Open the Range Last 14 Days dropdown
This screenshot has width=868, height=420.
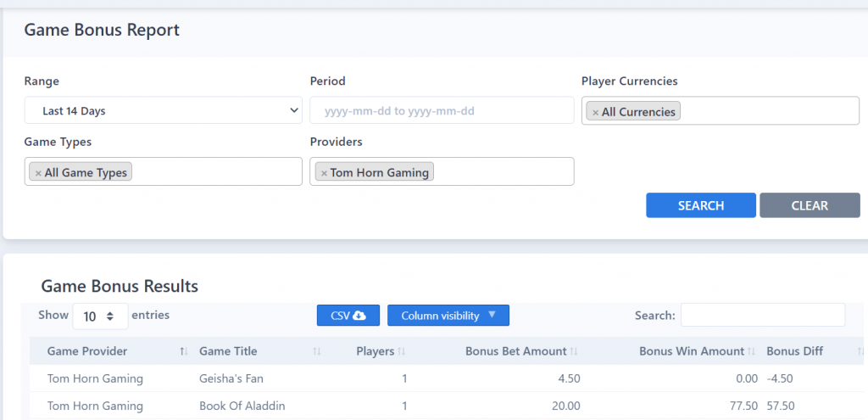click(164, 110)
